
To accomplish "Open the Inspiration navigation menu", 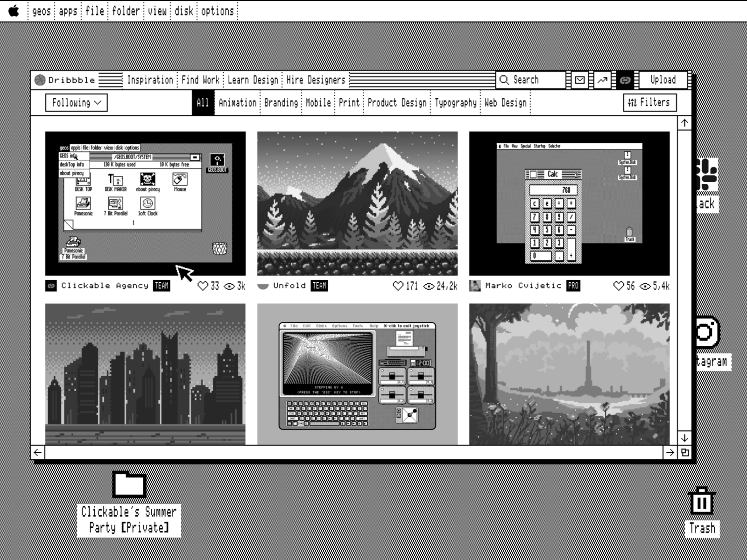I will 150,80.
